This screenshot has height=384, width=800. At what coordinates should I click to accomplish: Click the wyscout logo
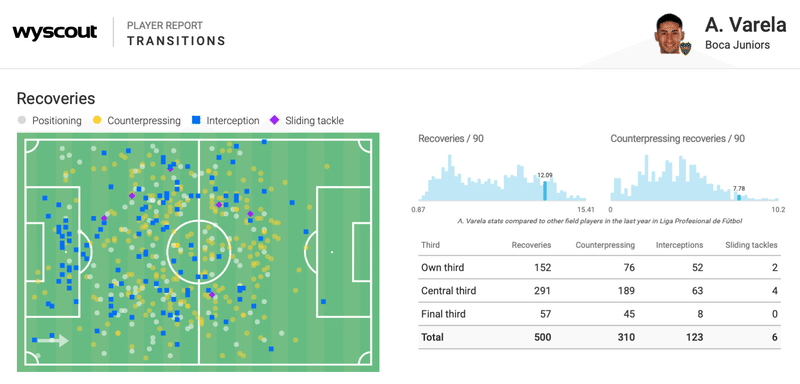[55, 33]
